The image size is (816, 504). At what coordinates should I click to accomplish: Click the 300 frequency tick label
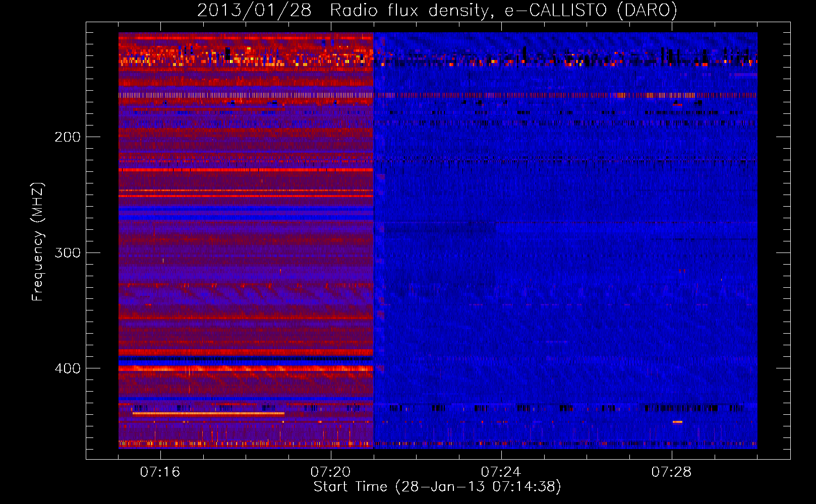click(68, 253)
